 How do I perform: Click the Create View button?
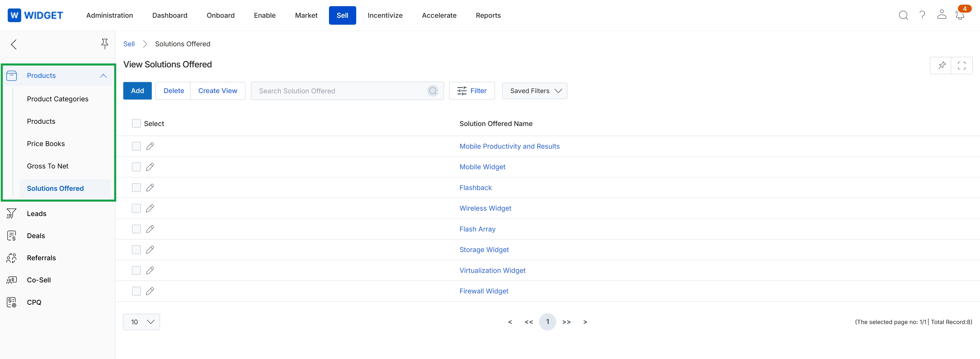pos(218,91)
